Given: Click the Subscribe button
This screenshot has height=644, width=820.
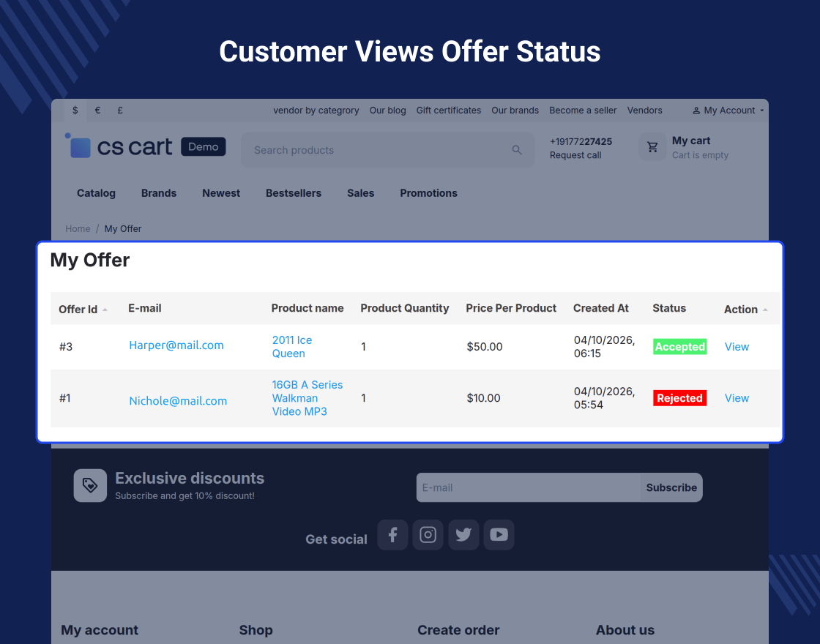Looking at the screenshot, I should click(671, 487).
